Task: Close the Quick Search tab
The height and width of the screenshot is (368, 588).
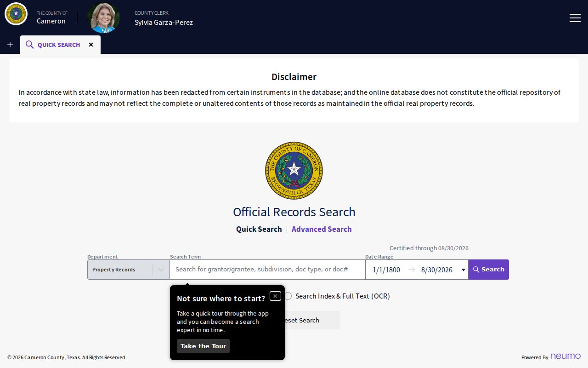Action: 91,45
